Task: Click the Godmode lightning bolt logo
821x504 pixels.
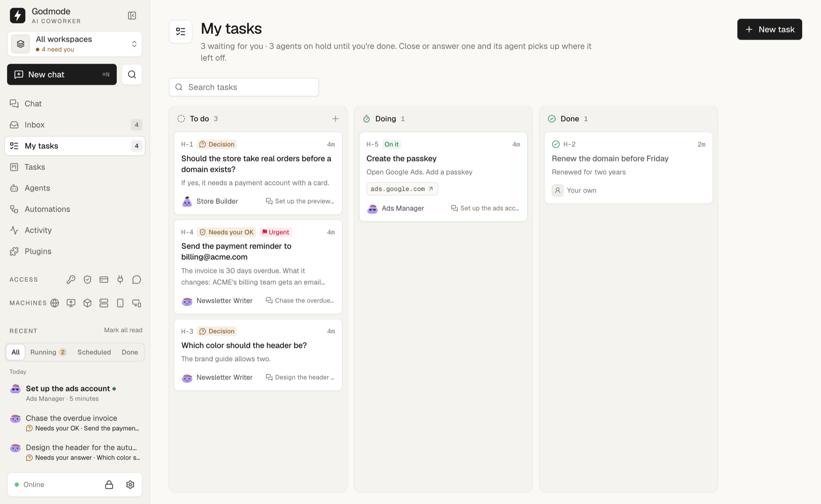Action: click(x=18, y=16)
